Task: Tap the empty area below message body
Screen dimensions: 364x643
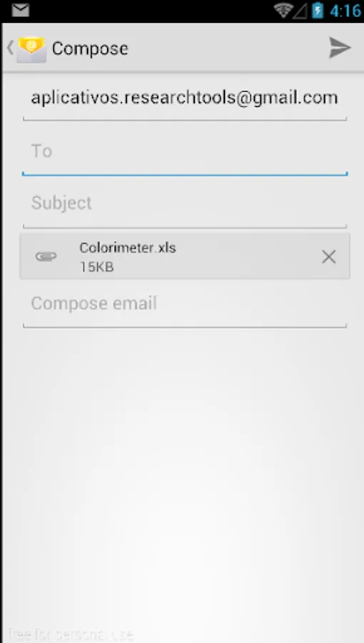Action: point(183,472)
